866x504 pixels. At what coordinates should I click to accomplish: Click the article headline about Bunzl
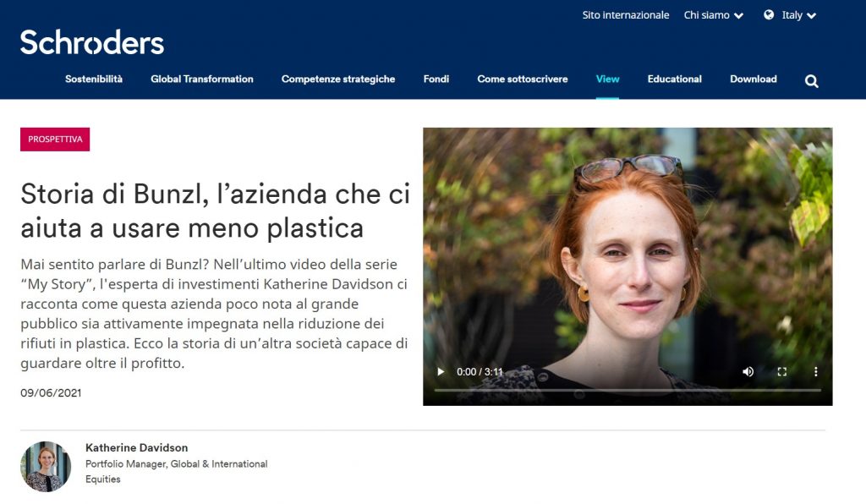pyautogui.click(x=216, y=211)
